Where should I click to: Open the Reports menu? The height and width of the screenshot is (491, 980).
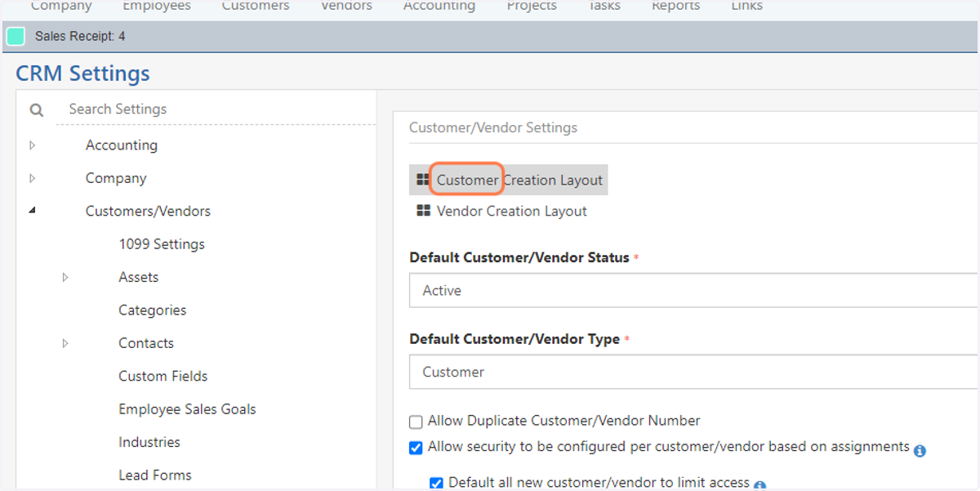tap(675, 6)
